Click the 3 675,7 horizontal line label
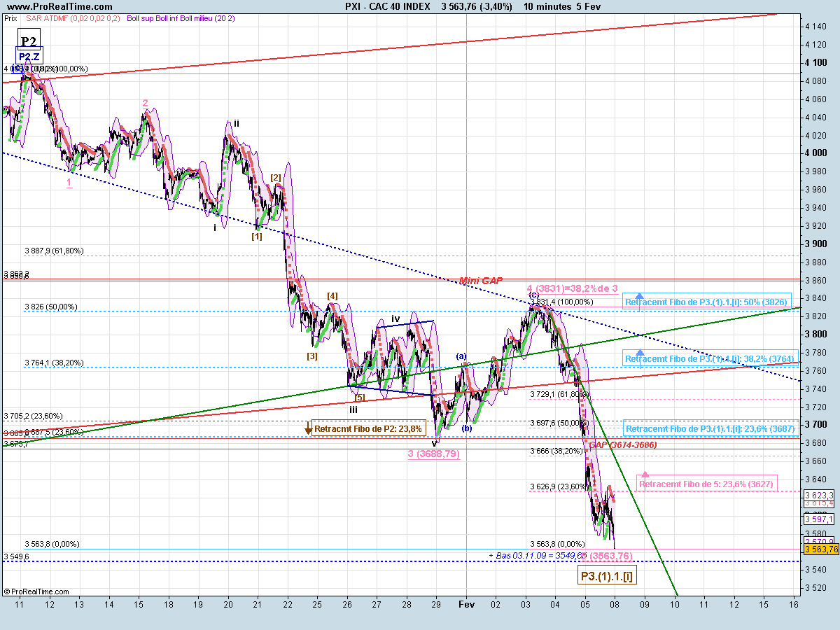 (15, 443)
